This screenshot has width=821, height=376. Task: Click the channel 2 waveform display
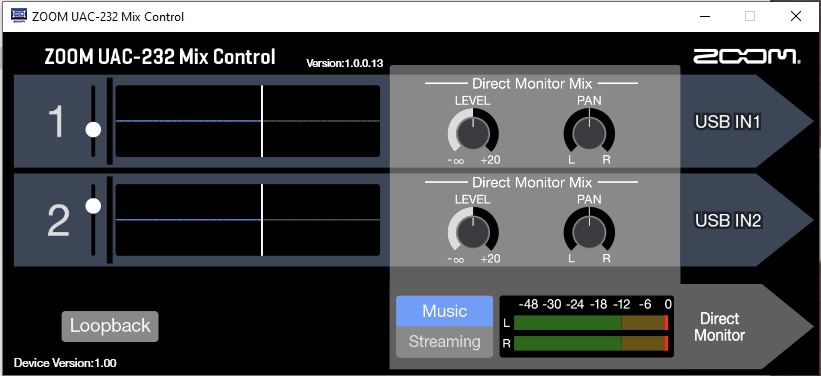click(248, 220)
